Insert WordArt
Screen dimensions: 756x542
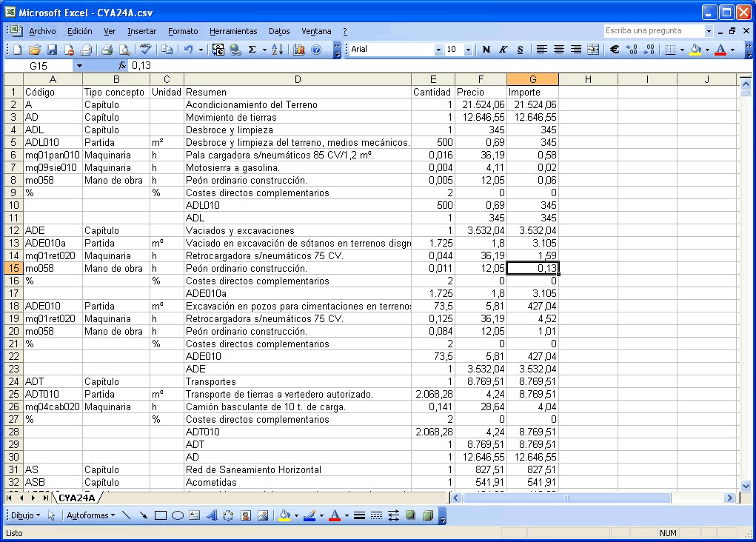pyautogui.click(x=211, y=515)
